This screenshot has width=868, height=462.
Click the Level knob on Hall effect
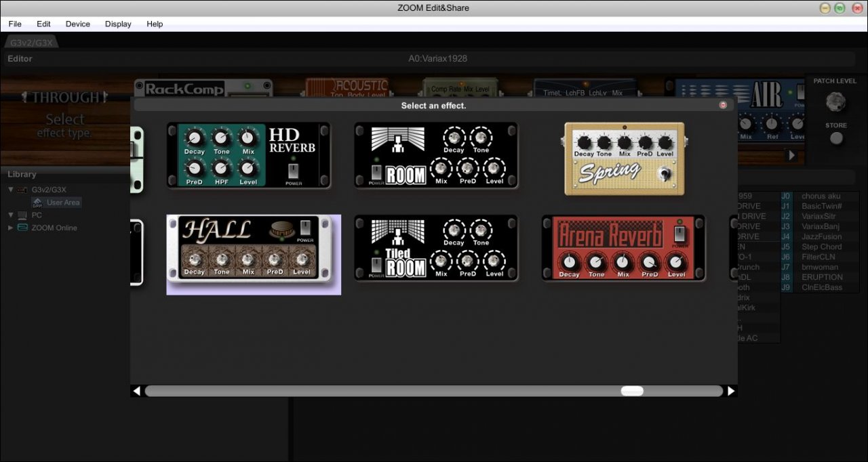pos(301,258)
